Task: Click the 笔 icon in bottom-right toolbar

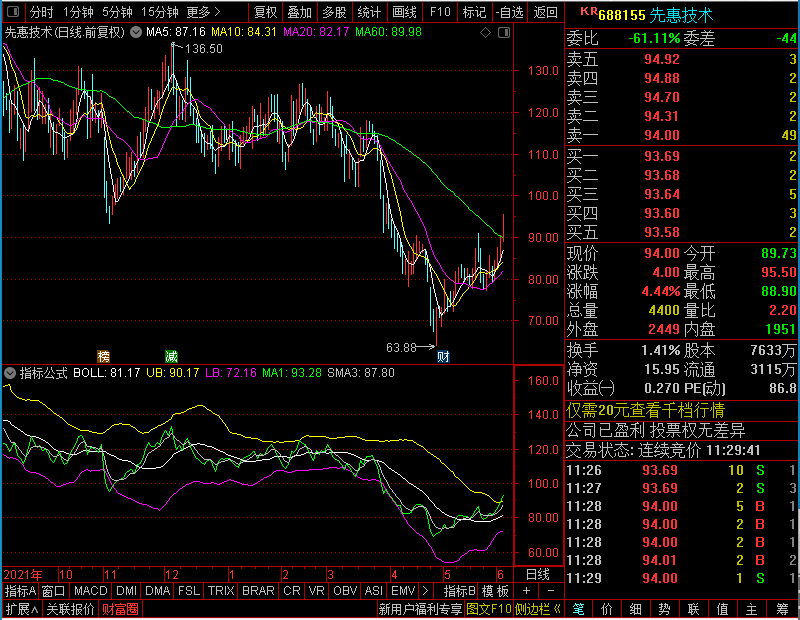Action: (579, 609)
